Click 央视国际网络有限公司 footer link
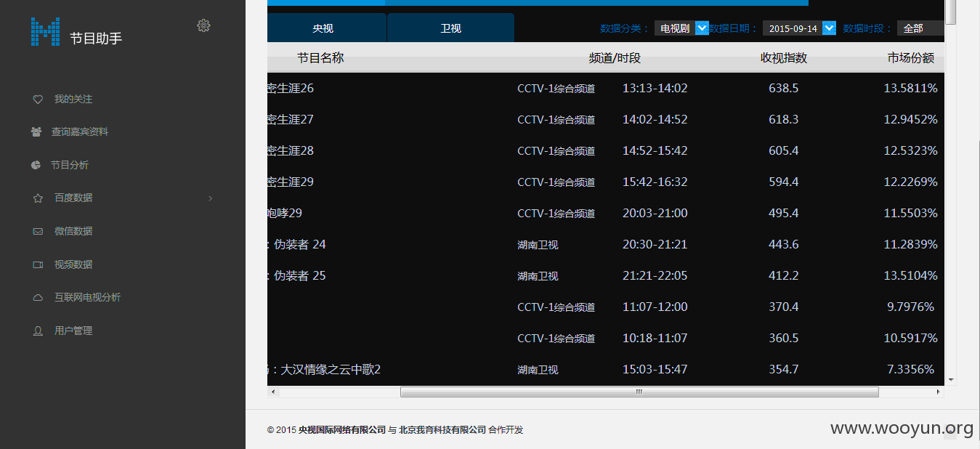 coord(342,430)
